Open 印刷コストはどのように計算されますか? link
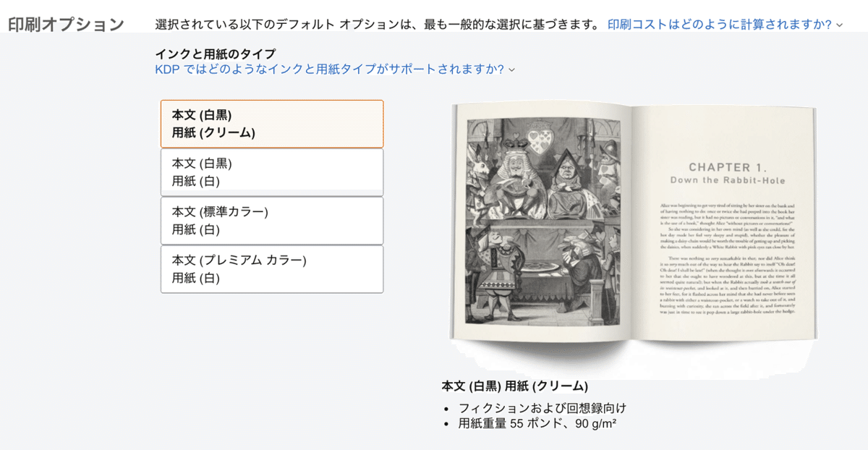The height and width of the screenshot is (450, 868). [720, 24]
